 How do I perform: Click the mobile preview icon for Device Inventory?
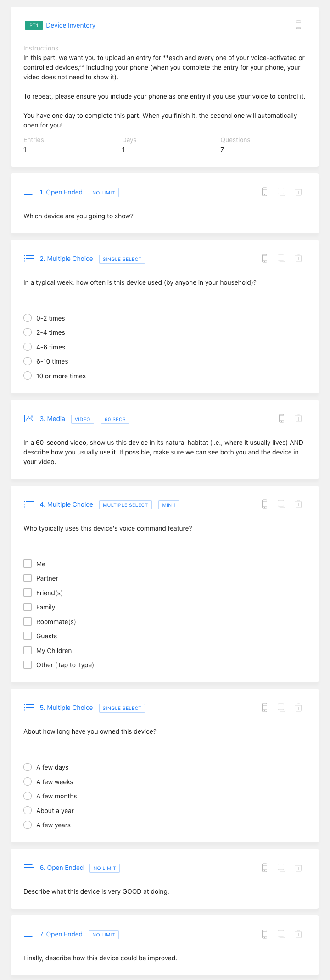click(x=298, y=25)
